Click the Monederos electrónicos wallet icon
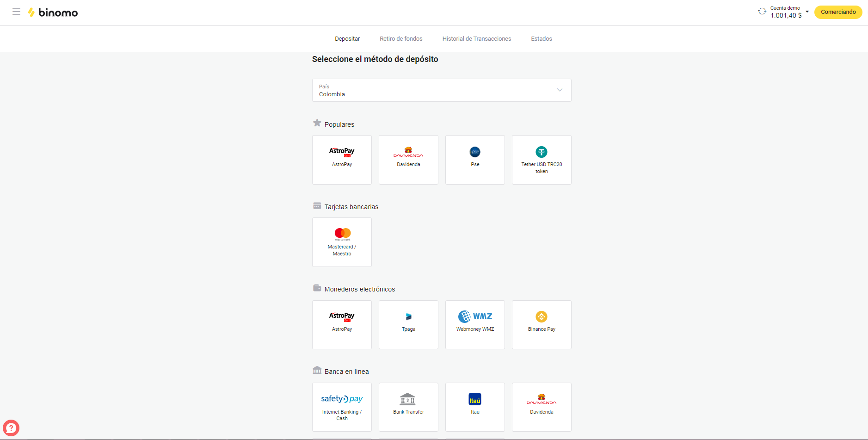Screen dimensions: 868x440 [x=317, y=288]
